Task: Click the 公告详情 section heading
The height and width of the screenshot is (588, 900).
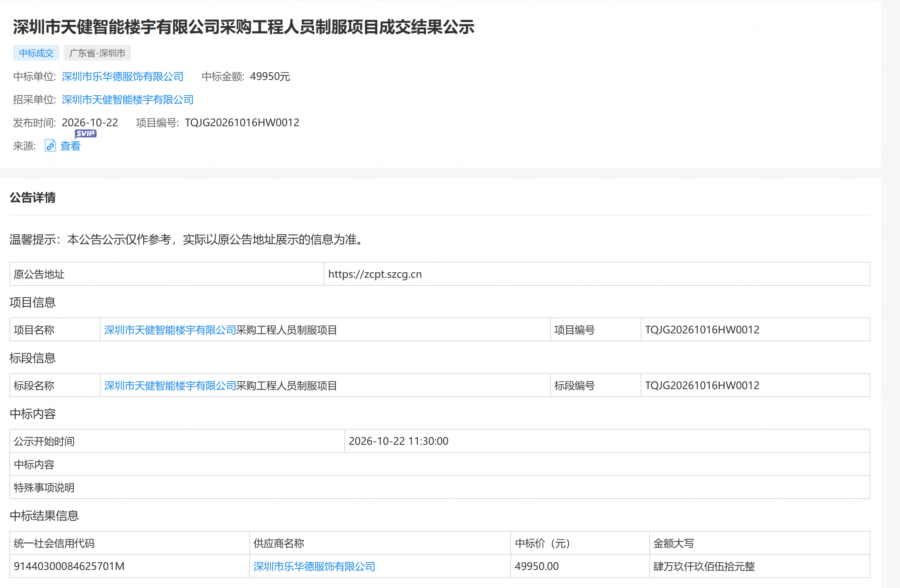Action: pos(33,197)
